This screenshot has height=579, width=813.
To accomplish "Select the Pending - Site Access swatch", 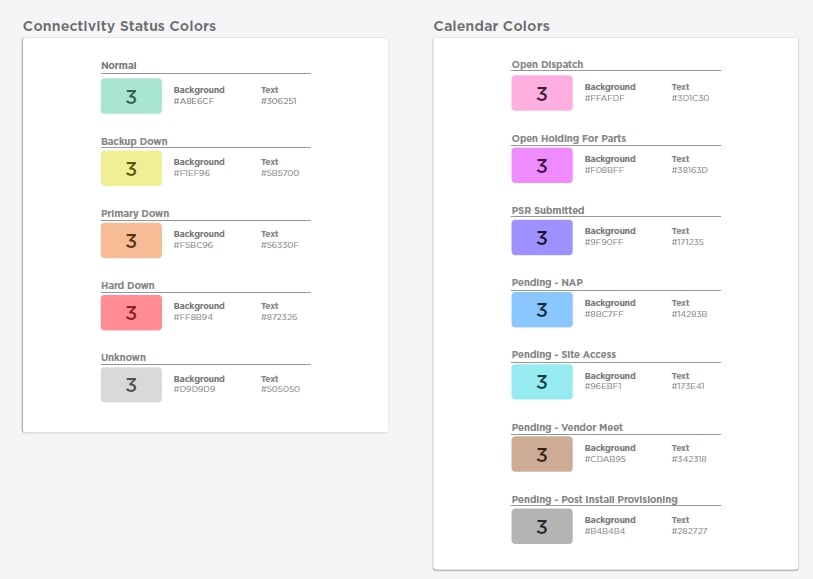I will click(542, 382).
